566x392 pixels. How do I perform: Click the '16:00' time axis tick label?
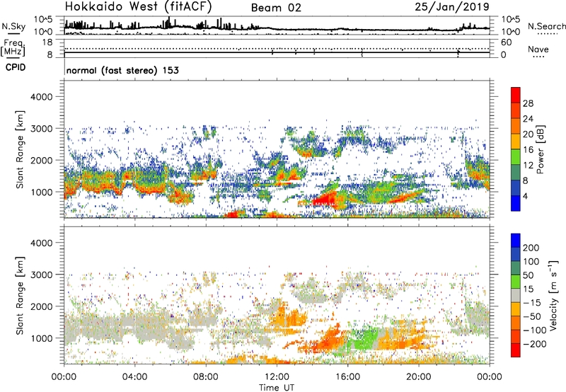pos(347,377)
